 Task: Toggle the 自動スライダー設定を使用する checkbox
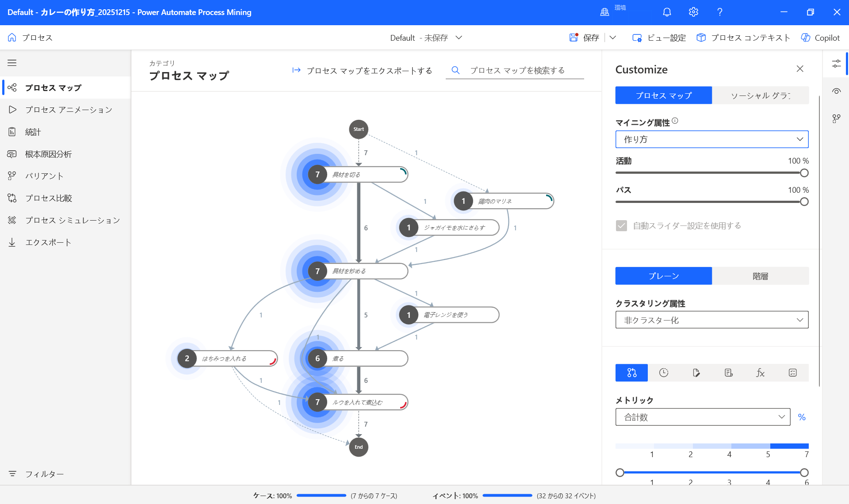pos(621,225)
